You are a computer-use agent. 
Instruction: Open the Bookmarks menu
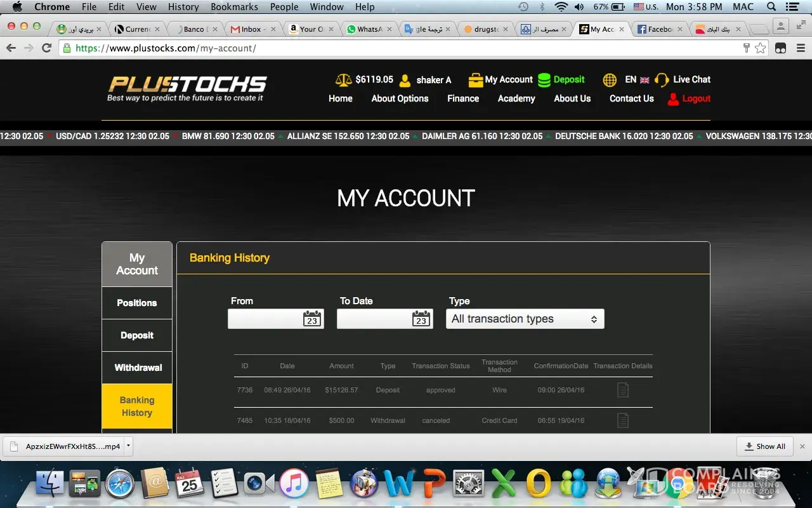(234, 7)
